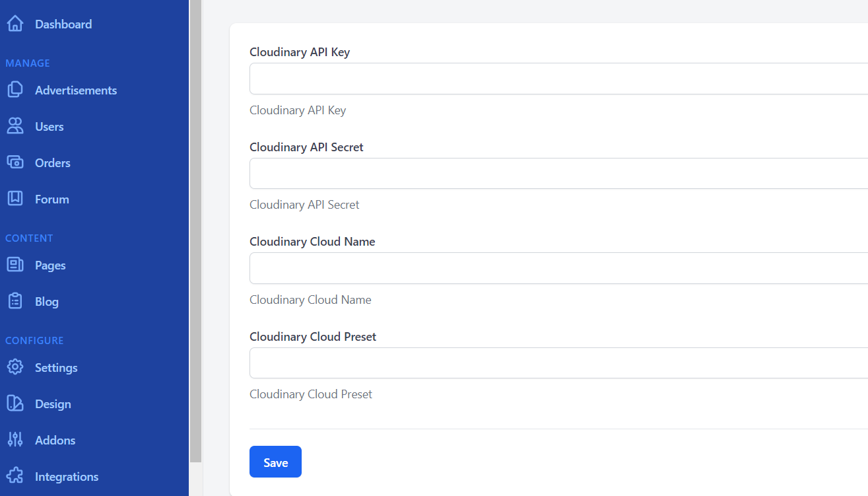Click the Dashboard home icon
Screen dimensions: 868x496
point(15,23)
